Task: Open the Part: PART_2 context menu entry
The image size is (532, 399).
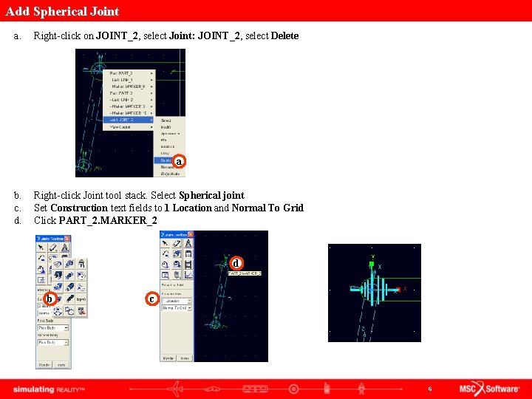Action: tap(129, 73)
